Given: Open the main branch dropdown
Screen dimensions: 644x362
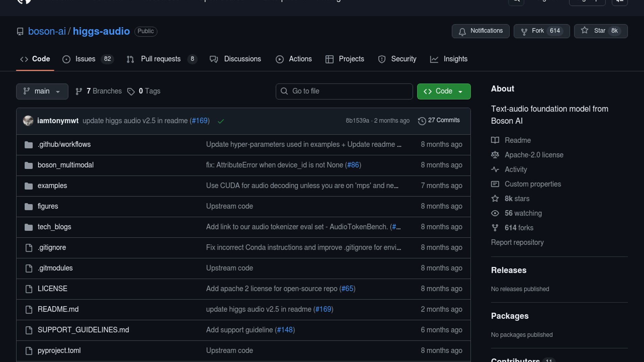Looking at the screenshot, I should (x=42, y=91).
